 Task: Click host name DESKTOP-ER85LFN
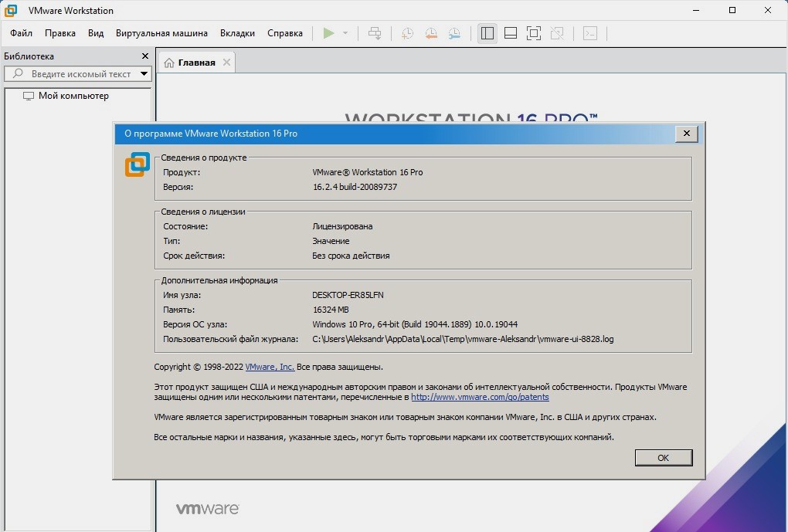[x=348, y=296]
